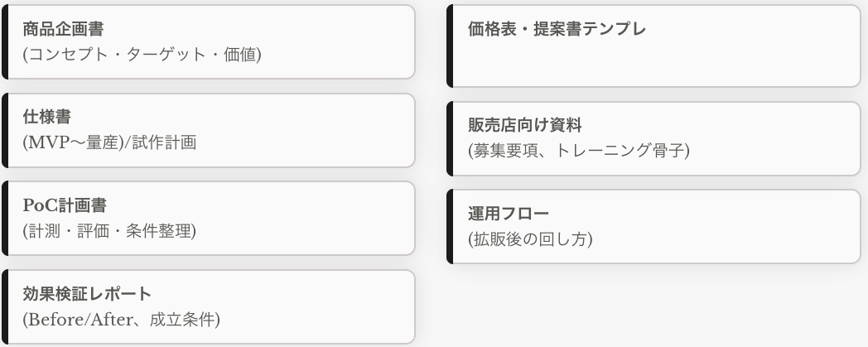The height and width of the screenshot is (347, 868).
Task: Click the dark left bar of the 仕様書 card
Action: (x=4, y=130)
